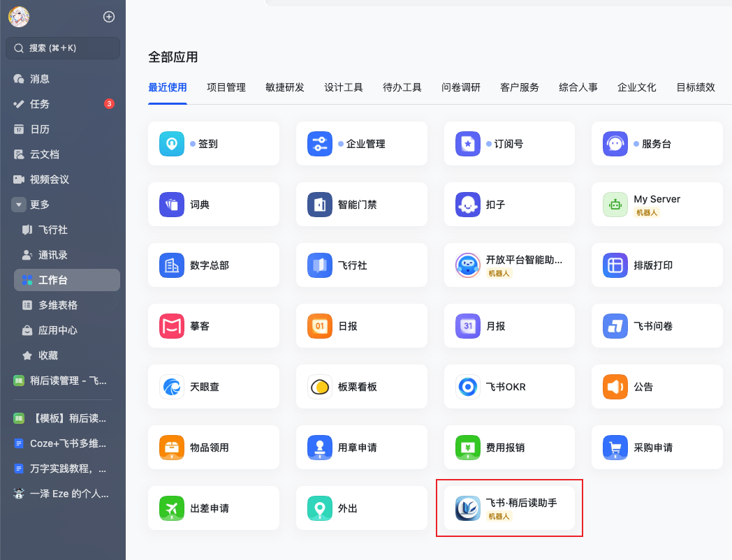Screen dimensions: 732x560
Task: Open the 天眼查 app icon
Action: (171, 387)
